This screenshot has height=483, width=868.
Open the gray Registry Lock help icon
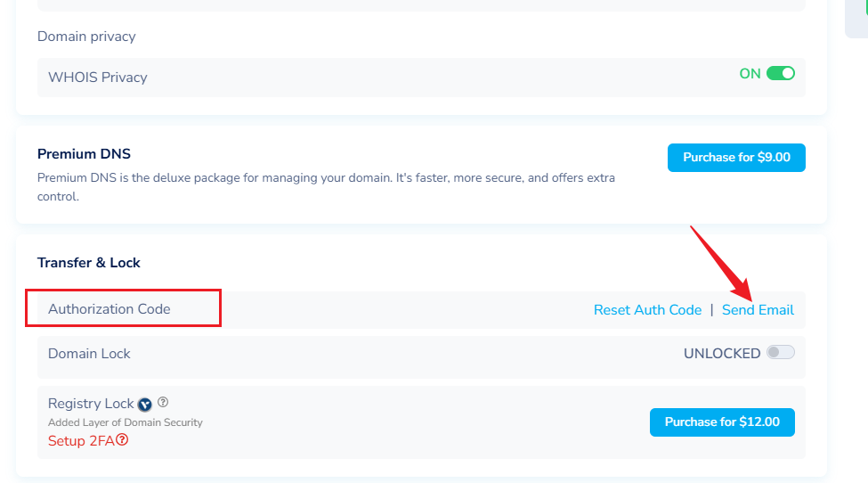163,403
